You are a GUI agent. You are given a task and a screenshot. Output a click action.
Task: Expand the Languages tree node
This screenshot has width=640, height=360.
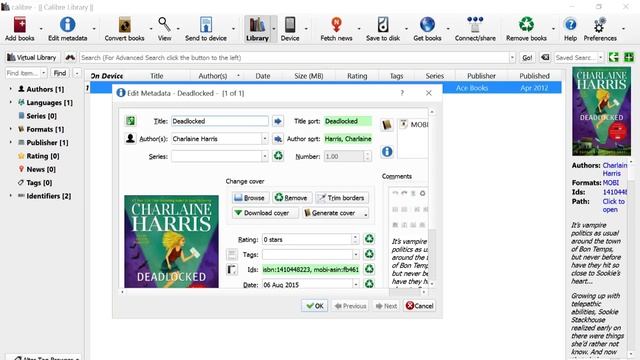[x=11, y=102]
